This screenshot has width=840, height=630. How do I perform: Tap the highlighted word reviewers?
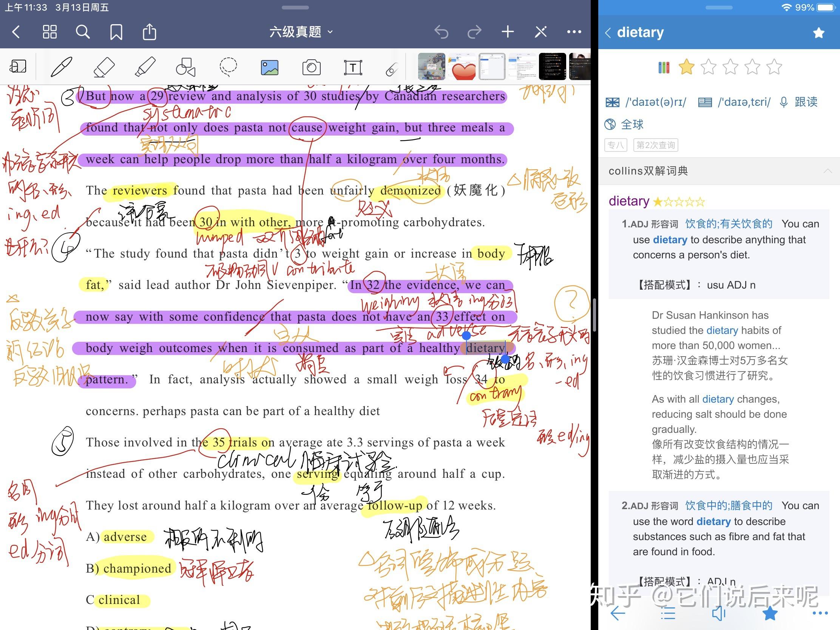coord(140,190)
